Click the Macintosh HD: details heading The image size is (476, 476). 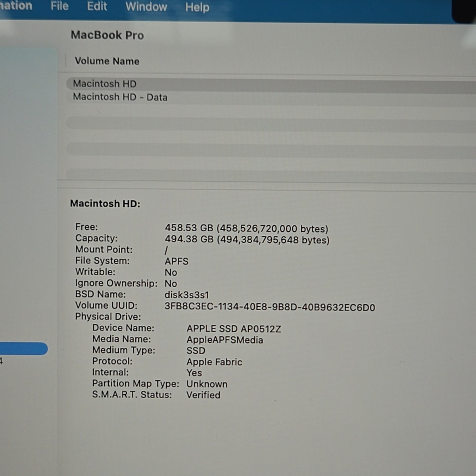[x=105, y=203]
